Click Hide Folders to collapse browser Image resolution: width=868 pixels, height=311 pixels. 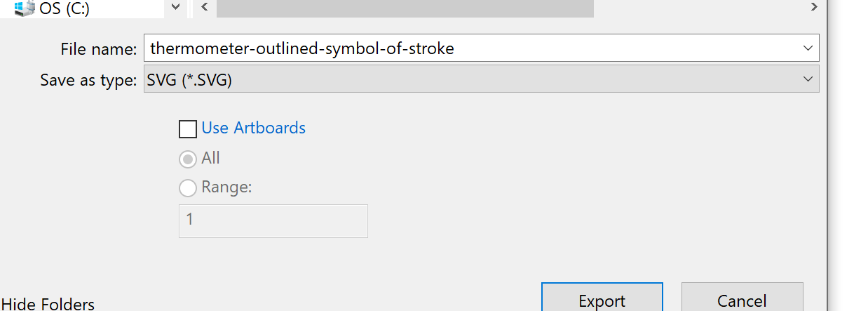tap(48, 304)
